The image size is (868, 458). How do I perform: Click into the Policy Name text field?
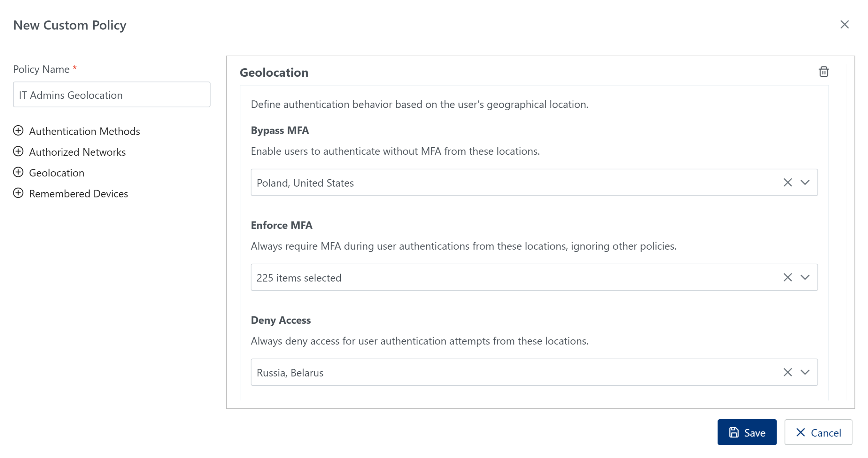tap(112, 95)
